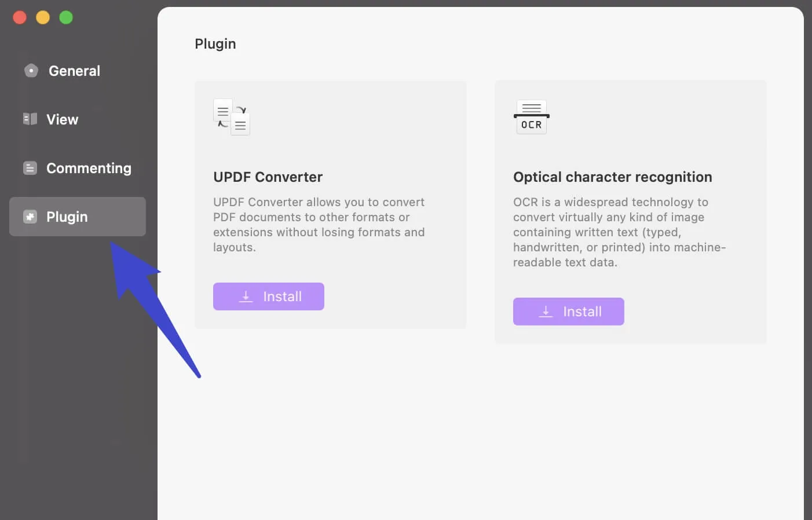Click the UPDF Converter document icon
Screen dimensions: 812x520
(232, 117)
